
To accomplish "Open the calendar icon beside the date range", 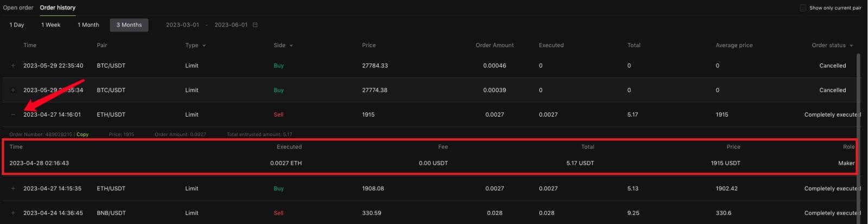I will [x=255, y=25].
